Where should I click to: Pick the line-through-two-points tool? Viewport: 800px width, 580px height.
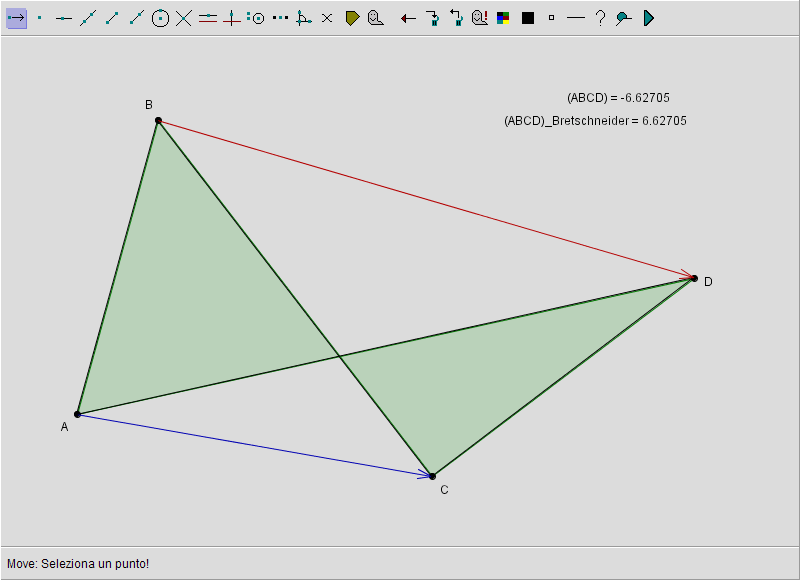point(88,18)
